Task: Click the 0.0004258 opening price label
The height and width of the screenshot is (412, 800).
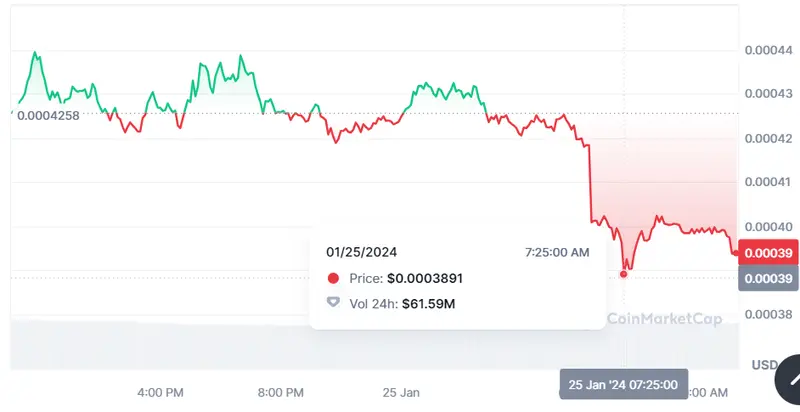Action: [48, 114]
